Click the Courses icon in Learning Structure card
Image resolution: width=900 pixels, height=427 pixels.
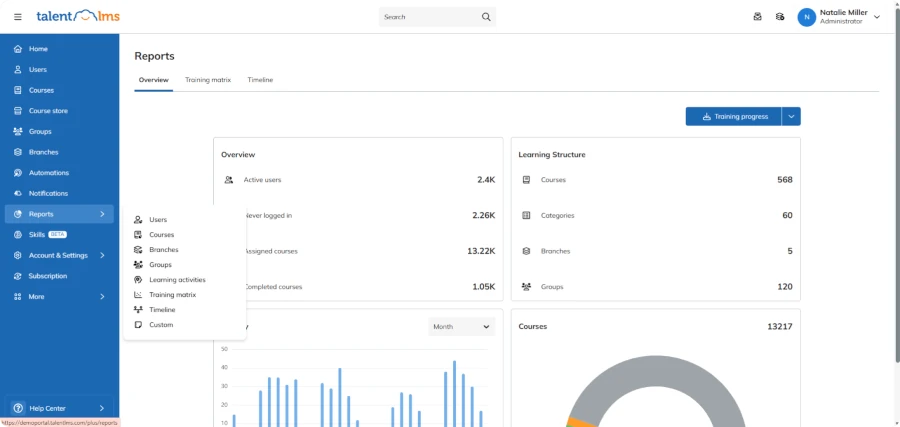click(526, 180)
